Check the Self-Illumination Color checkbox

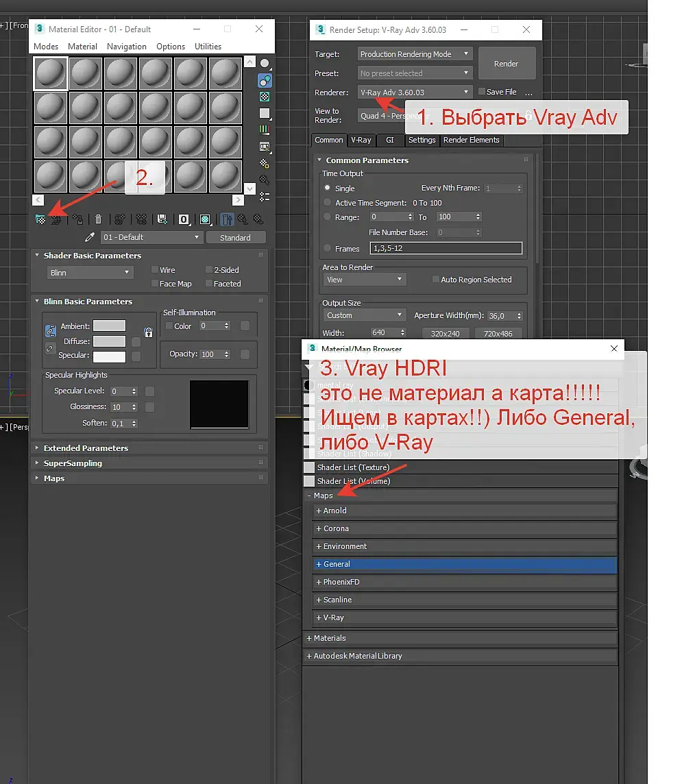pos(169,326)
